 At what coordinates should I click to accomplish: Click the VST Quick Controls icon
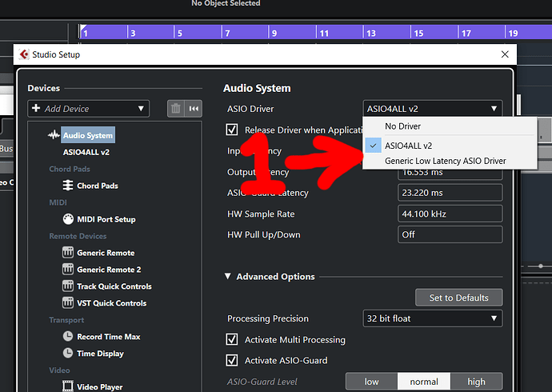click(68, 302)
